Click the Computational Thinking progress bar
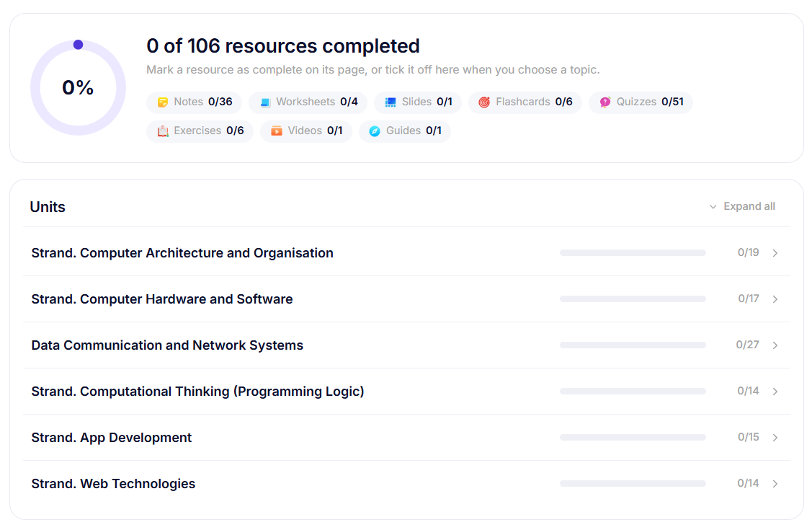This screenshot has height=530, width=812. click(x=633, y=391)
